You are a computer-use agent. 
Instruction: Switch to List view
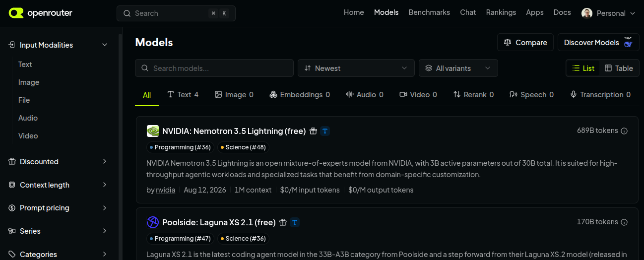tap(583, 68)
